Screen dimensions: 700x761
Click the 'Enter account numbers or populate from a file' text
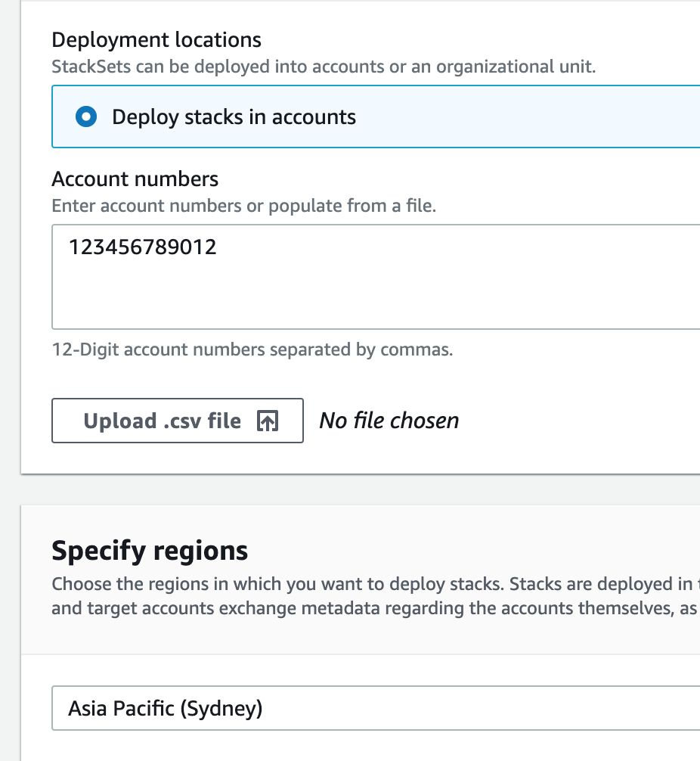click(244, 206)
